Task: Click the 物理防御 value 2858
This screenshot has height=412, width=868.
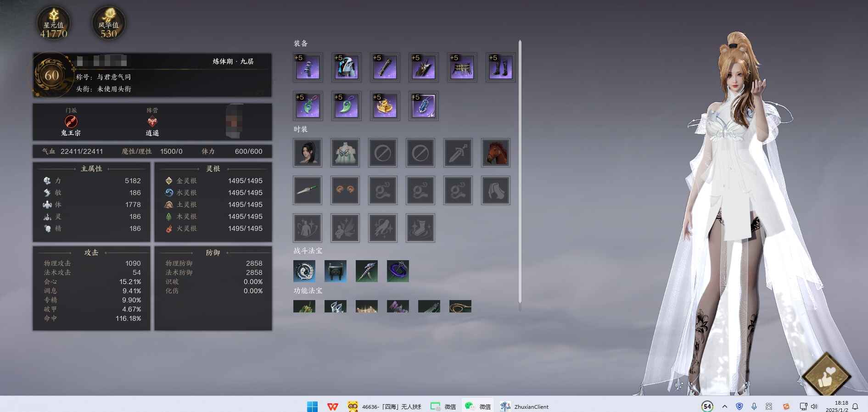Action: point(254,263)
